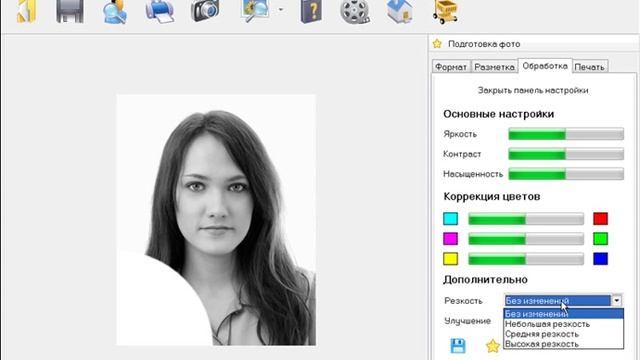The height and width of the screenshot is (360, 640).
Task: Click the shopping cart order icon
Action: click(x=446, y=11)
